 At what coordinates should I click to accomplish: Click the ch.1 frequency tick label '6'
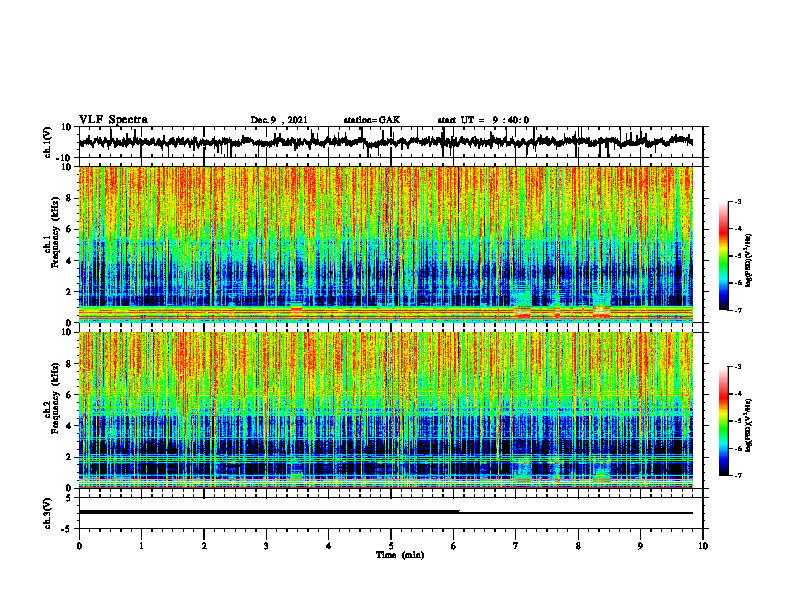(69, 229)
